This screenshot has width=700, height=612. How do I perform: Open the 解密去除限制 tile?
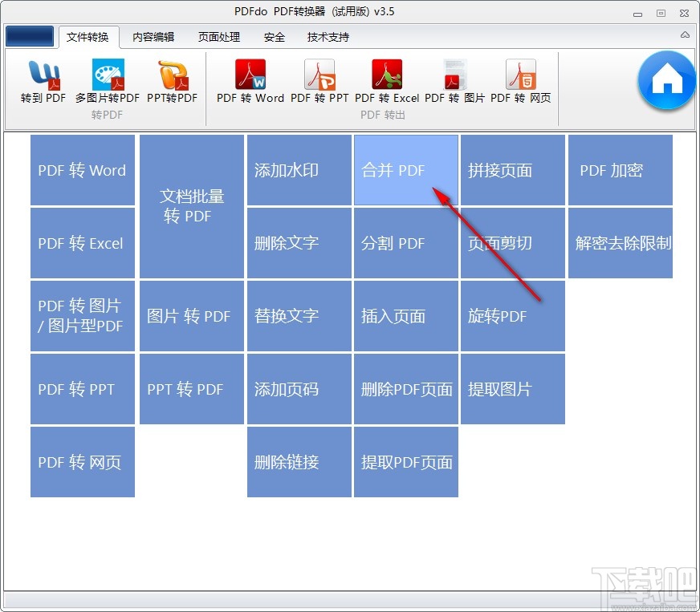click(x=621, y=243)
